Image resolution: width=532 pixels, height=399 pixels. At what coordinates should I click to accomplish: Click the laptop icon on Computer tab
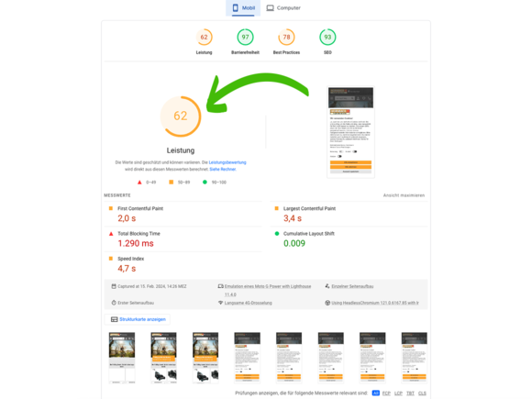[270, 8]
